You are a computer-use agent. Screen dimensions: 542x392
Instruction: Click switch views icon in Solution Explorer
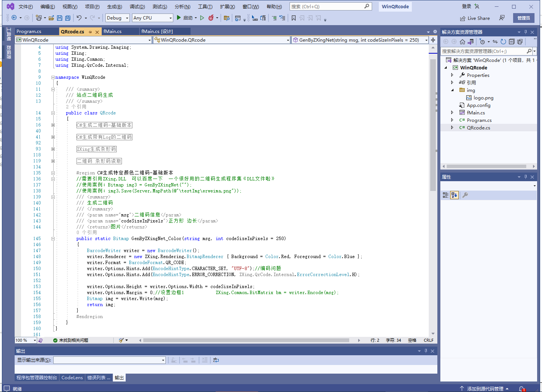471,42
